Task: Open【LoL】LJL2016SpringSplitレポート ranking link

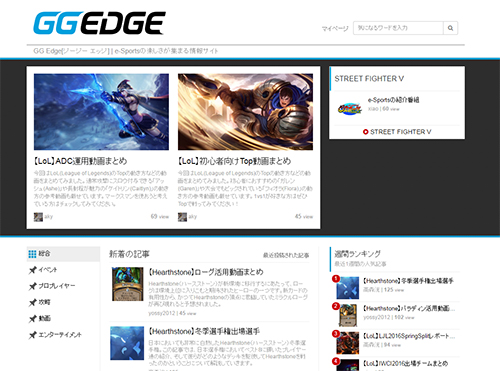Action: pyautogui.click(x=409, y=336)
